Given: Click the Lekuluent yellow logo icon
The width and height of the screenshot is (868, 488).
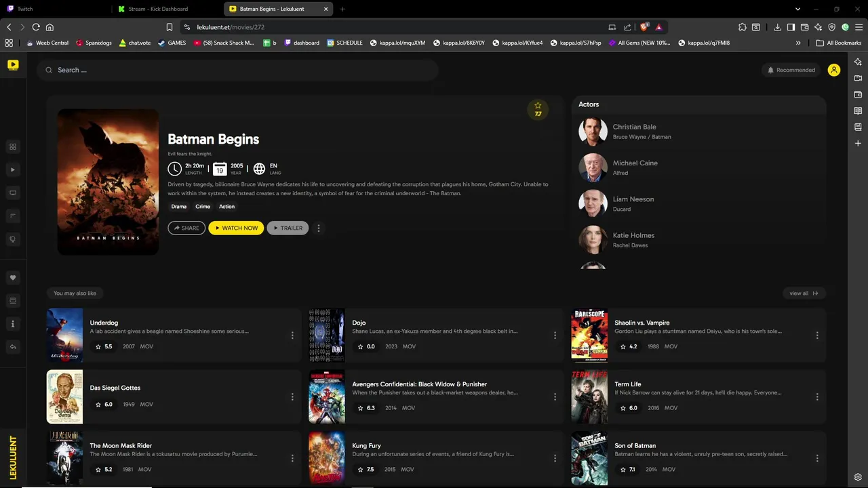Looking at the screenshot, I should tap(13, 65).
